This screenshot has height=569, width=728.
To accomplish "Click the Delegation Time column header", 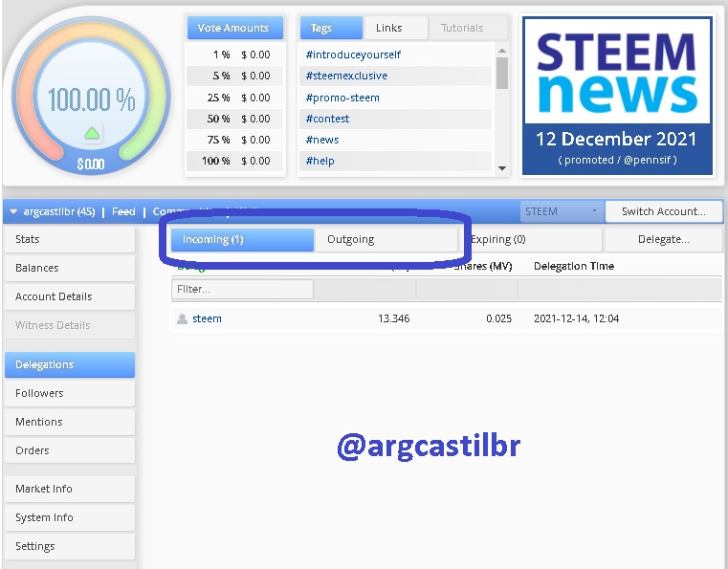I will tap(574, 267).
